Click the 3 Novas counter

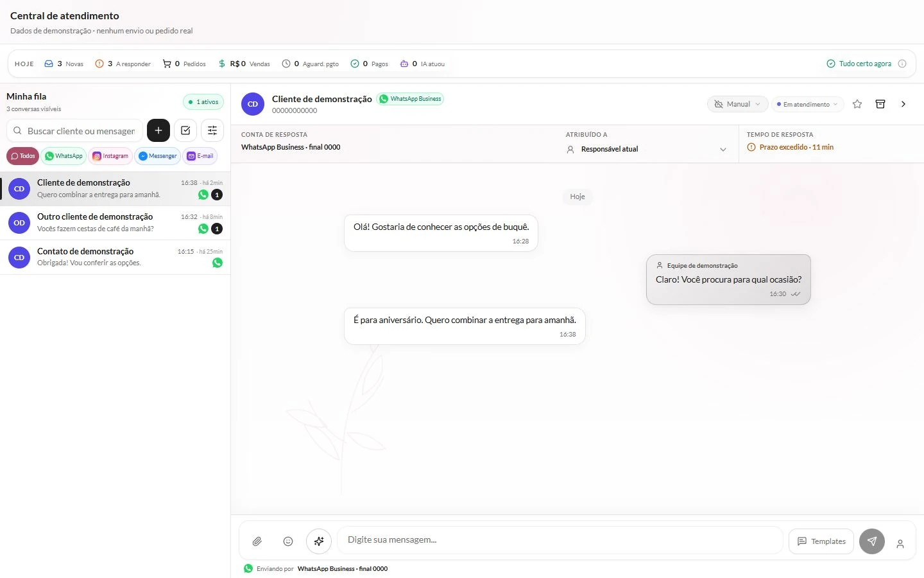[64, 64]
